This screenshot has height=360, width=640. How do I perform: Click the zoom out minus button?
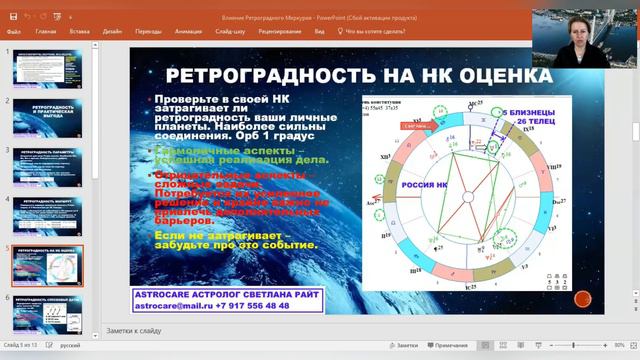pos(551,345)
